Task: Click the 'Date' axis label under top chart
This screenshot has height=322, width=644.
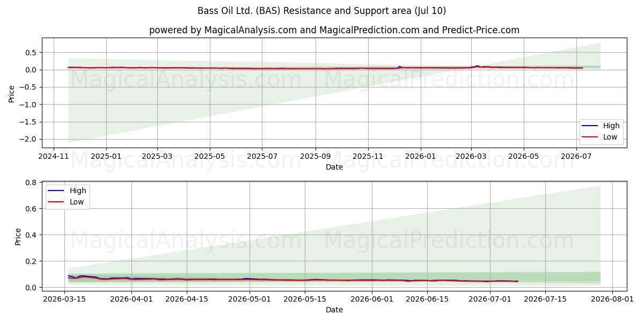Action: point(334,167)
